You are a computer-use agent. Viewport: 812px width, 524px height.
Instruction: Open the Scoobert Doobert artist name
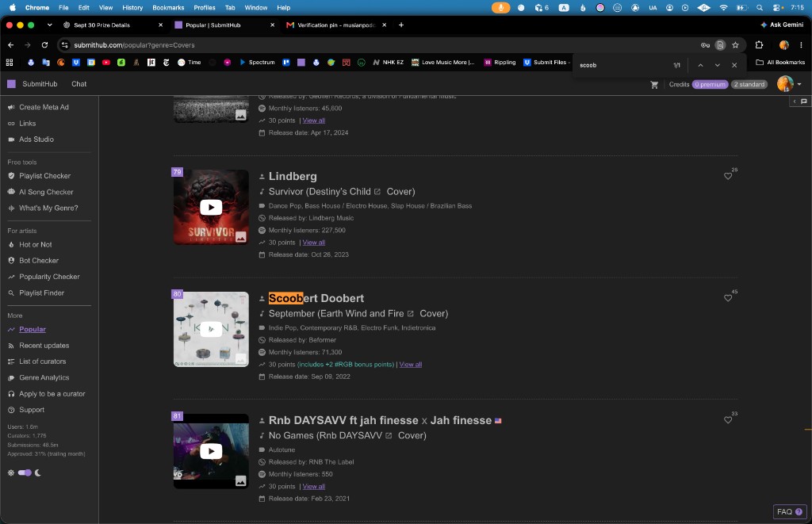[316, 298]
